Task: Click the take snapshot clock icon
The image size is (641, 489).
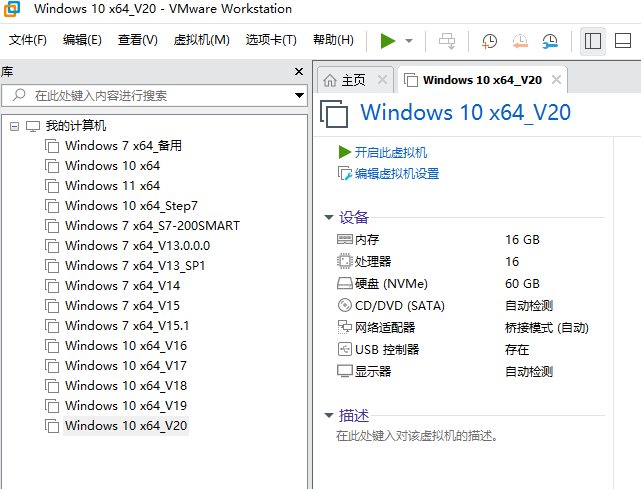Action: pyautogui.click(x=489, y=41)
